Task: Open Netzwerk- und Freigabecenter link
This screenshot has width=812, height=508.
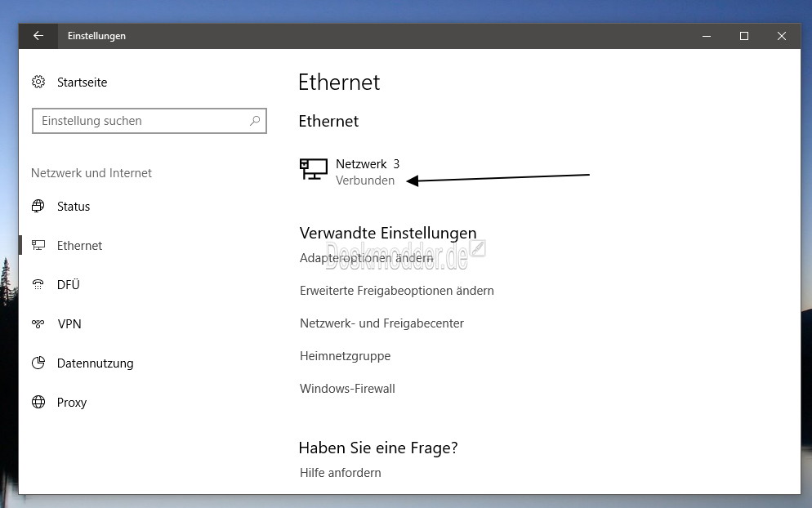Action: click(x=381, y=323)
